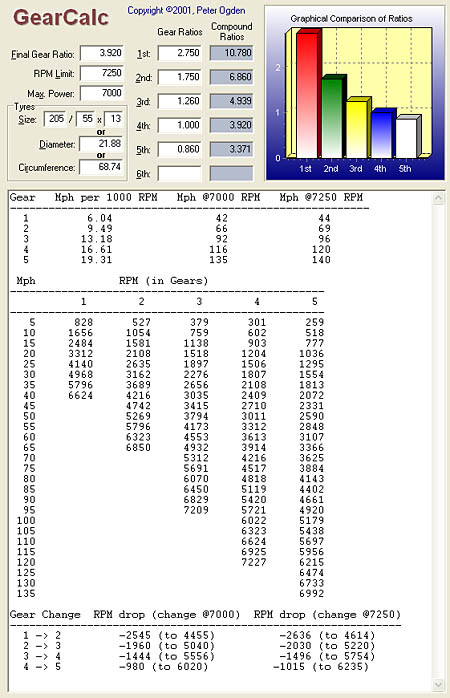This screenshot has width=450, height=698.
Task: Click the tyre width field showing 205
Action: tap(56, 119)
